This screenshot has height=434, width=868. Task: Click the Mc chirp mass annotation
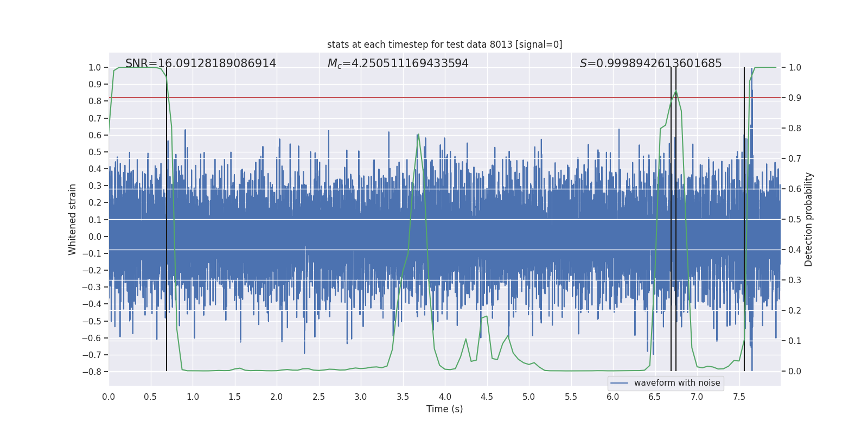[x=398, y=63]
